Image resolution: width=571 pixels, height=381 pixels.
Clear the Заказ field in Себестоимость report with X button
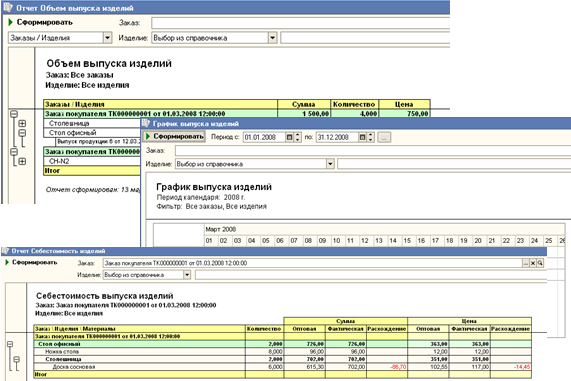[x=533, y=263]
